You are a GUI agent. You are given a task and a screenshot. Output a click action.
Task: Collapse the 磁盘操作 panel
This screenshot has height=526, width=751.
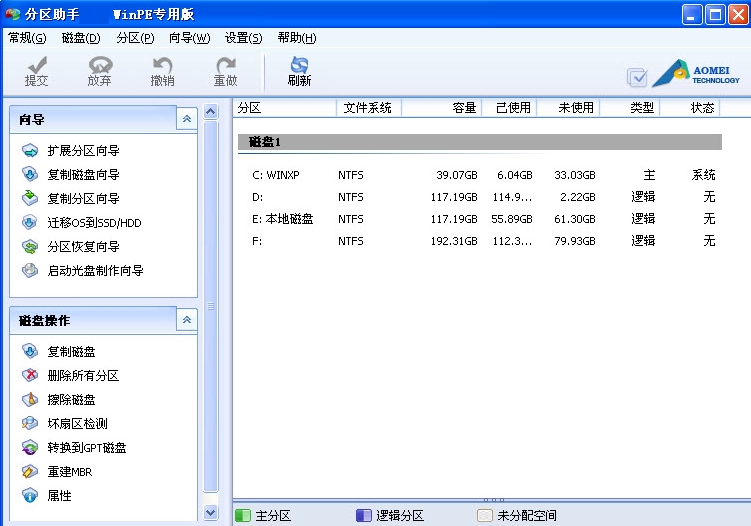pos(186,320)
